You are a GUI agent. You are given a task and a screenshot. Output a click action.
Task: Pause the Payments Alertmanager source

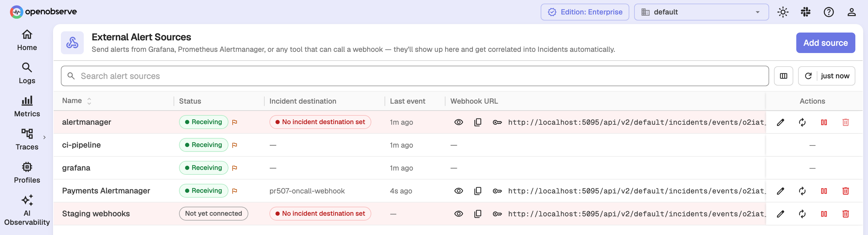pyautogui.click(x=824, y=191)
